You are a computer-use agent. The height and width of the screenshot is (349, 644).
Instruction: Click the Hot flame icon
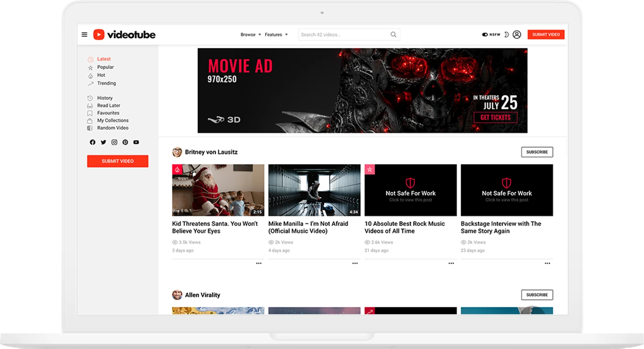(x=90, y=75)
